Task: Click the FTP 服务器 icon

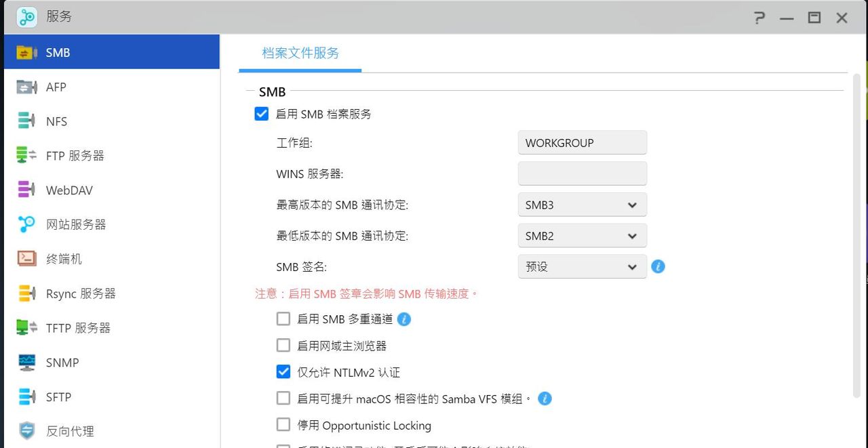Action: (x=26, y=155)
